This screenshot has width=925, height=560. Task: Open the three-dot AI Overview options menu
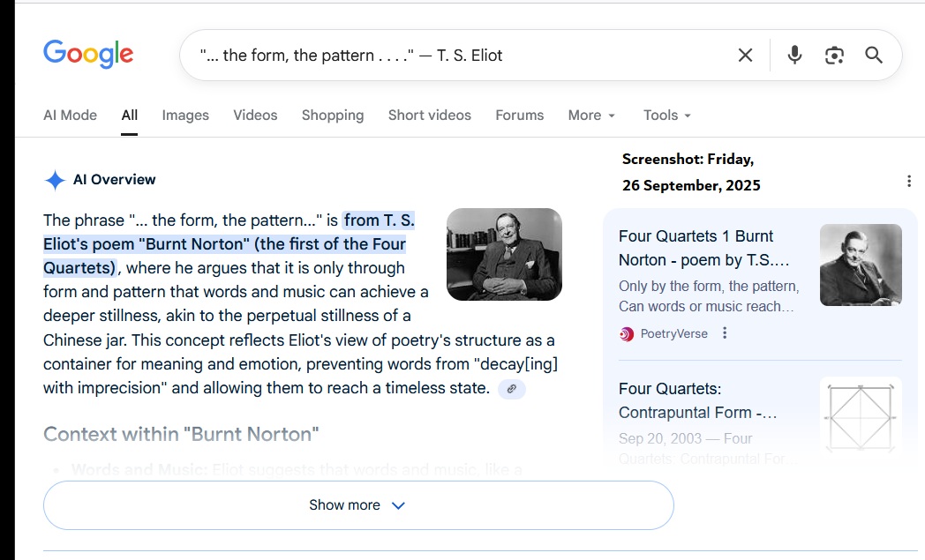point(909,181)
